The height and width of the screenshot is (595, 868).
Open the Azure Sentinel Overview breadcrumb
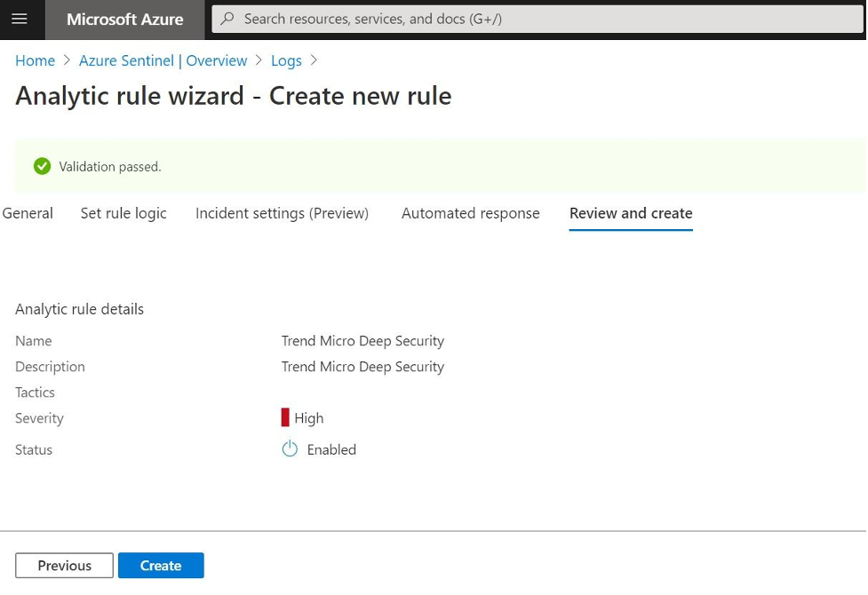pyautogui.click(x=163, y=60)
